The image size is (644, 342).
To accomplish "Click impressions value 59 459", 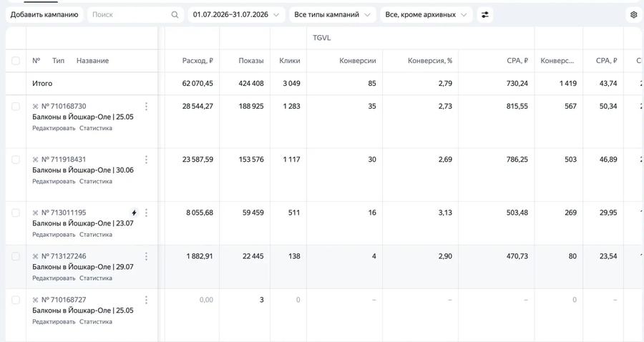I will click(253, 212).
